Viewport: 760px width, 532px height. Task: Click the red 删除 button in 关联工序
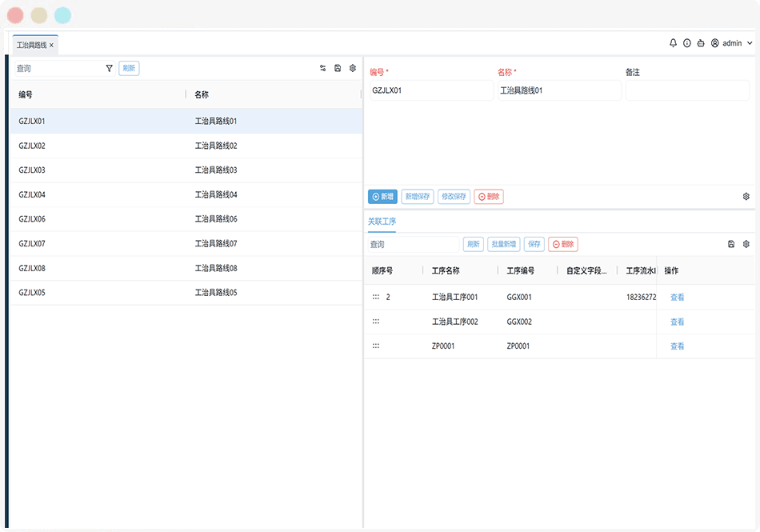562,244
